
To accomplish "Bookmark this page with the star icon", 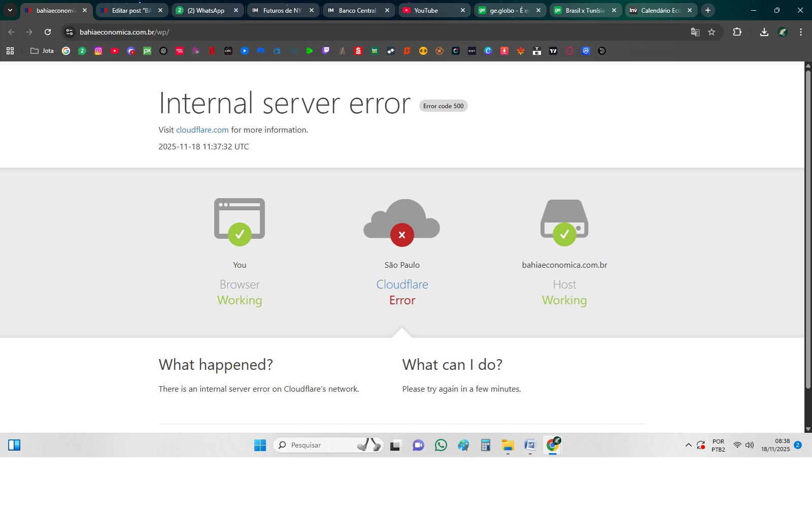I will click(712, 32).
